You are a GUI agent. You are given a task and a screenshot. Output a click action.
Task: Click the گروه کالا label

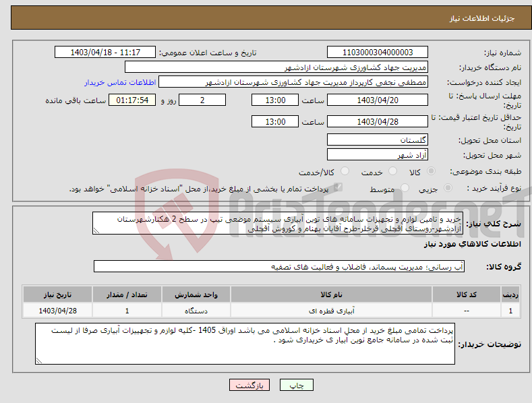tap(504, 267)
